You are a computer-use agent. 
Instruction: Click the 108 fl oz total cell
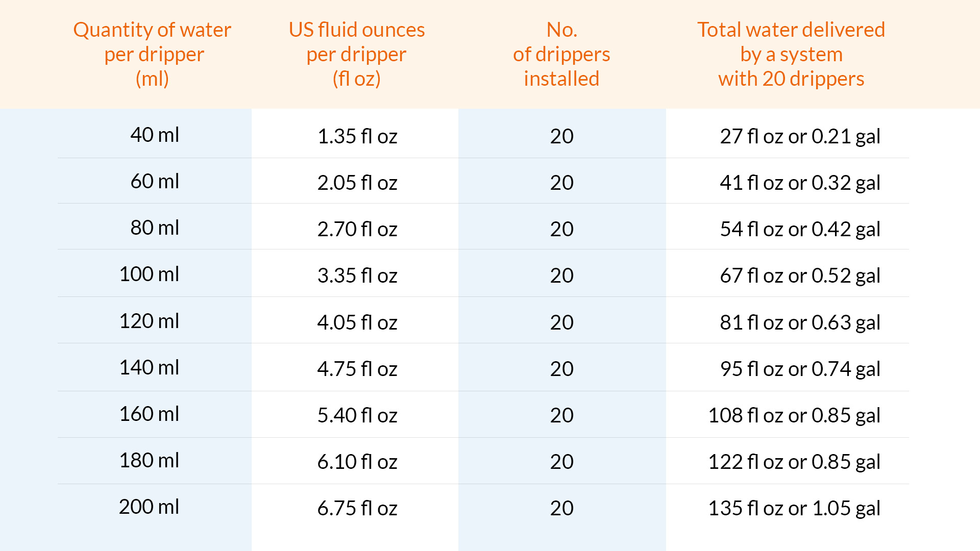point(794,415)
